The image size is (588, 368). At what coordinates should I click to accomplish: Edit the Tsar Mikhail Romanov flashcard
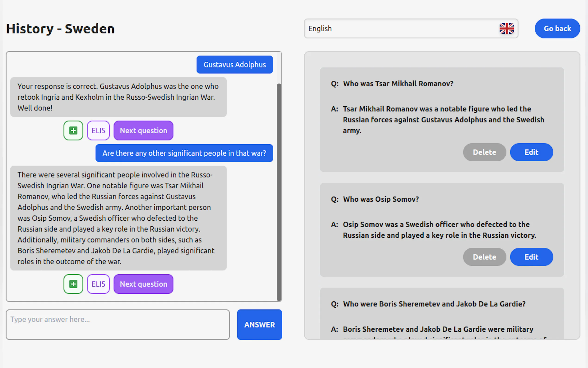coord(531,152)
